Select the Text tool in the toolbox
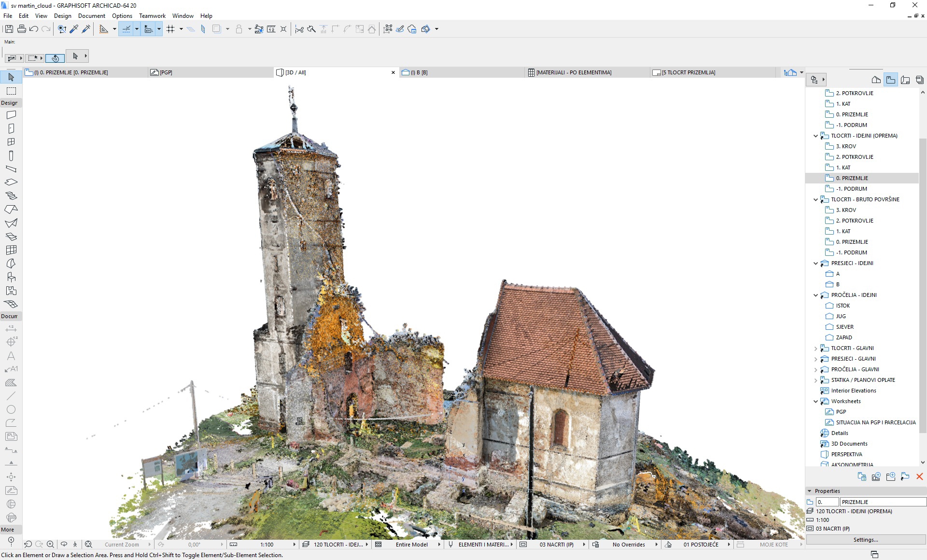Screen dimensions: 927x560 (11, 355)
